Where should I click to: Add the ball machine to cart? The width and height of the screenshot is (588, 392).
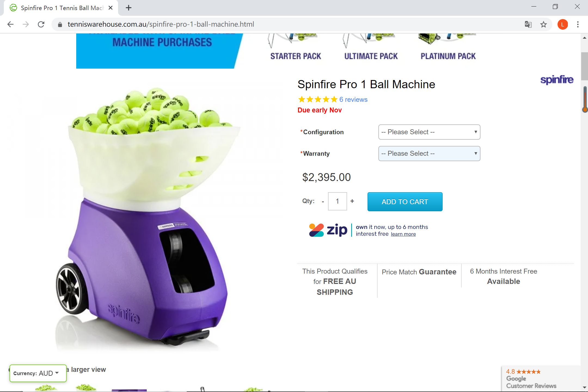[x=405, y=202]
